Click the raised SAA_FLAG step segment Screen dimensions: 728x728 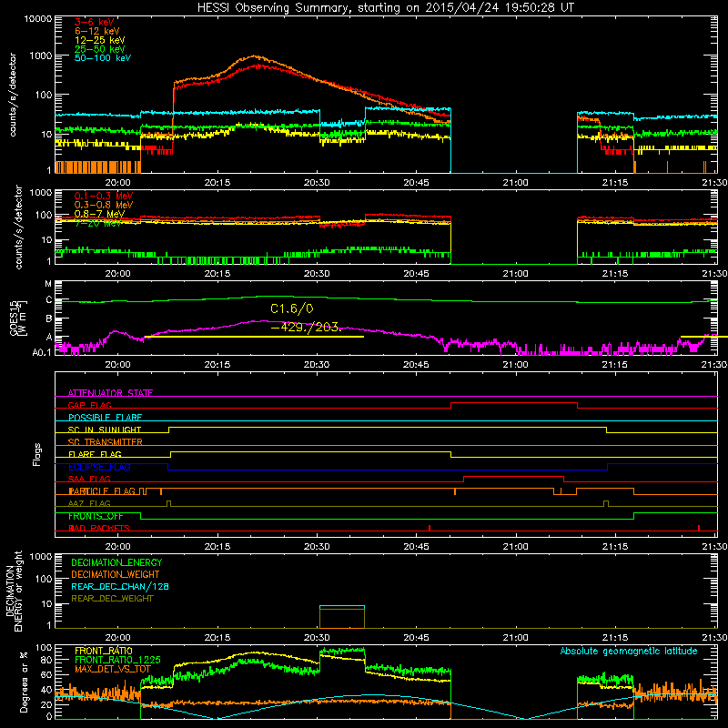pyautogui.click(x=514, y=476)
